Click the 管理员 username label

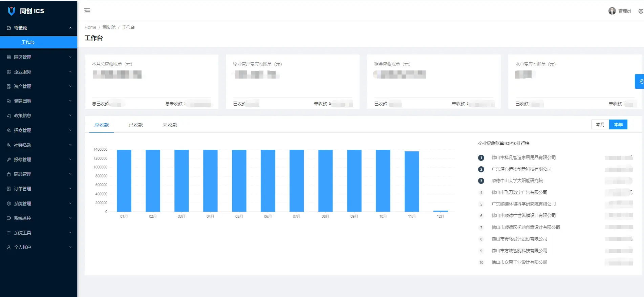coord(625,11)
